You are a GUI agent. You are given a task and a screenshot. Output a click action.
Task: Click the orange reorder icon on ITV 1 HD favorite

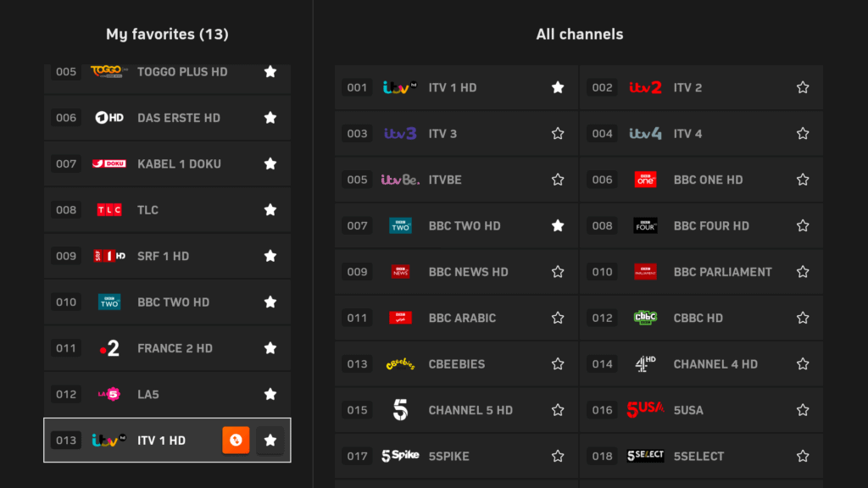tap(236, 441)
